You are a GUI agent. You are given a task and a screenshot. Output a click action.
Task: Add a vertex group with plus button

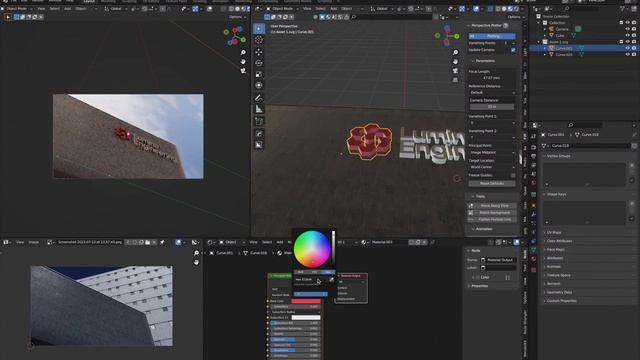pyautogui.click(x=632, y=165)
